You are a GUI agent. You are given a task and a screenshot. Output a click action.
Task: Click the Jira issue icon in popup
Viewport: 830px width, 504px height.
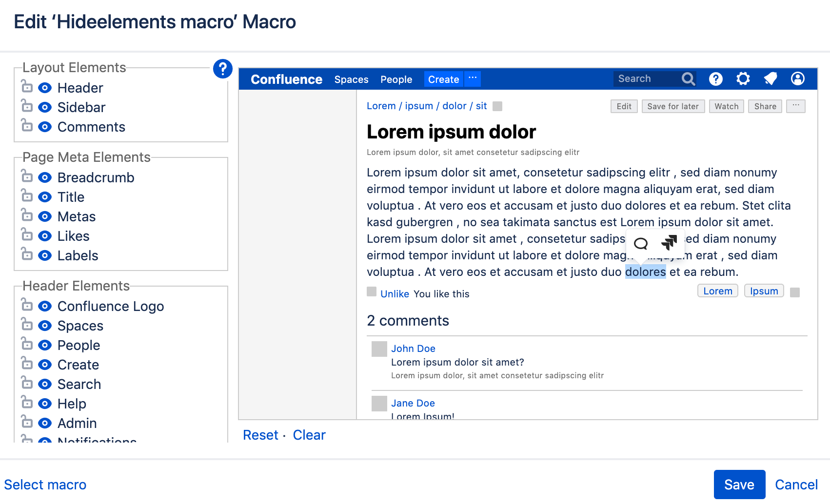[669, 242]
